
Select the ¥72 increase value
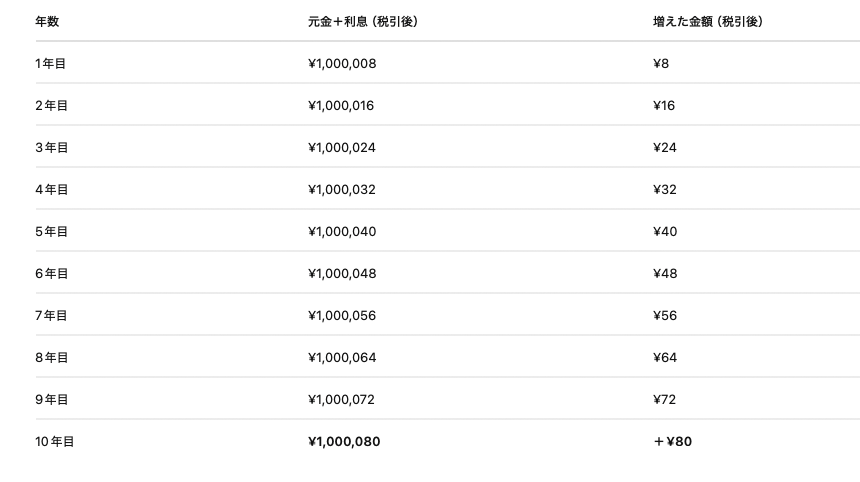point(665,400)
